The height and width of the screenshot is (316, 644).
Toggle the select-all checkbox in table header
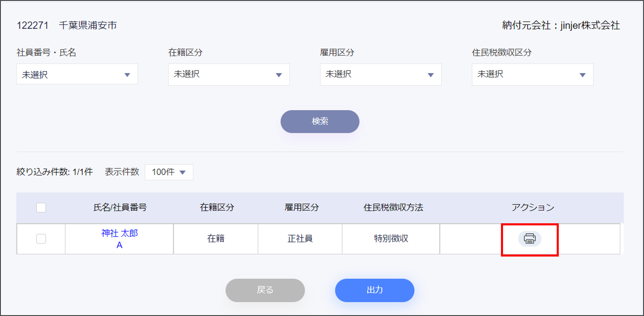(x=41, y=207)
